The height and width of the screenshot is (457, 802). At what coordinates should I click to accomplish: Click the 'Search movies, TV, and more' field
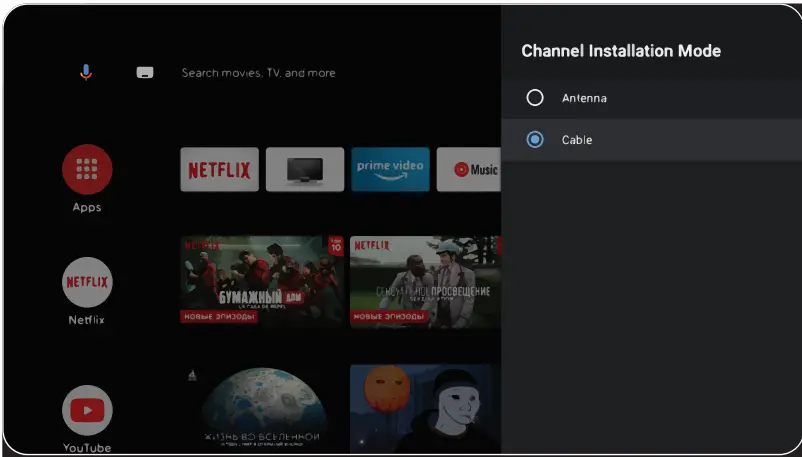[x=258, y=73]
